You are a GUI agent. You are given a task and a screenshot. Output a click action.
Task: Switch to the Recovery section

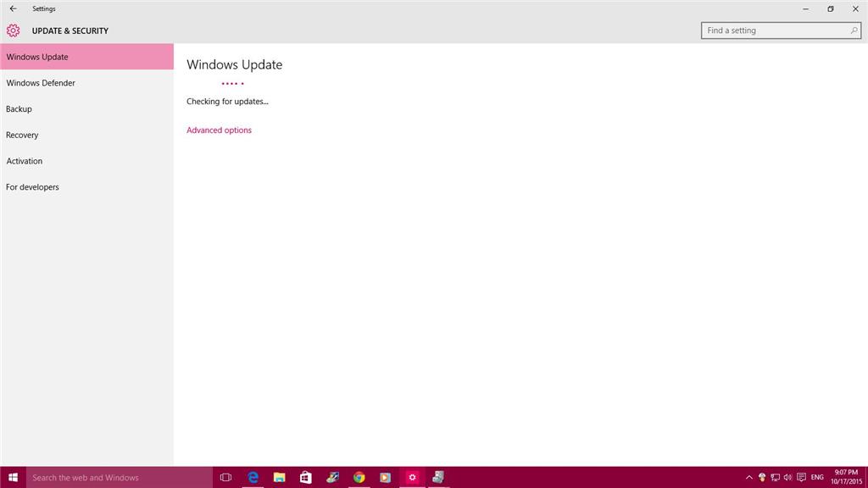pos(87,135)
